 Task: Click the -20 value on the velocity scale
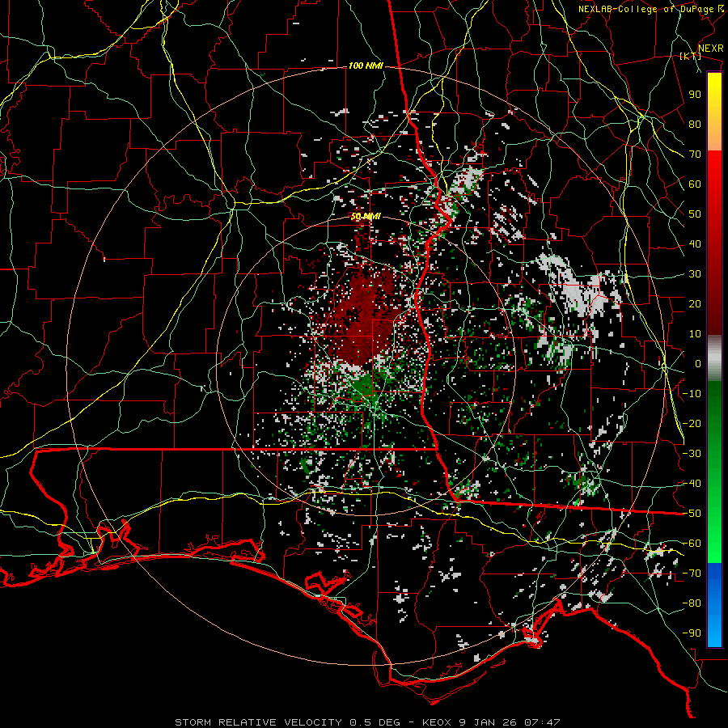(692, 424)
